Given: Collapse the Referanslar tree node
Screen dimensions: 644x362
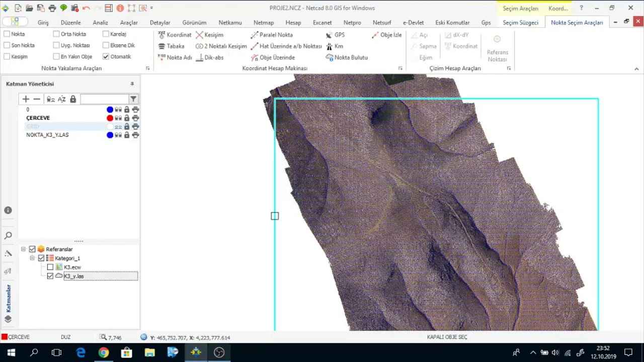Looking at the screenshot, I should point(23,249).
